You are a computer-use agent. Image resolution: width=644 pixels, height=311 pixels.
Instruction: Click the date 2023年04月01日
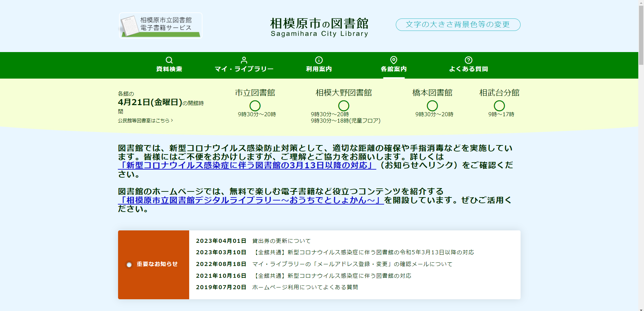(221, 241)
